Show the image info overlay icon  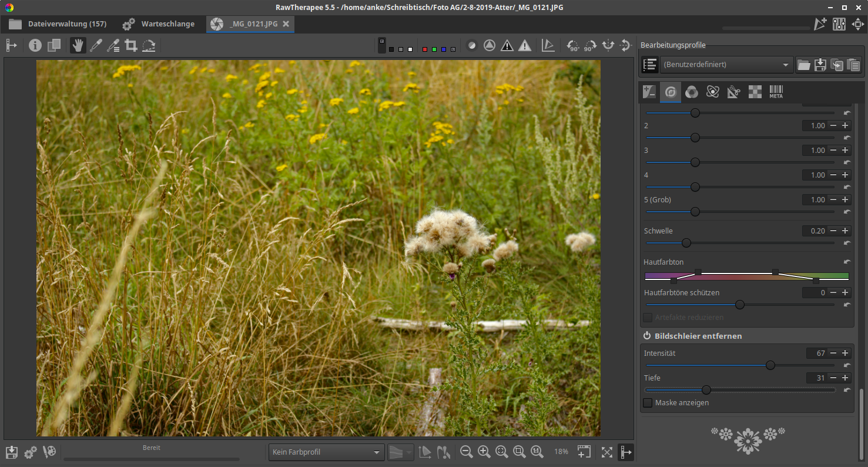(35, 45)
